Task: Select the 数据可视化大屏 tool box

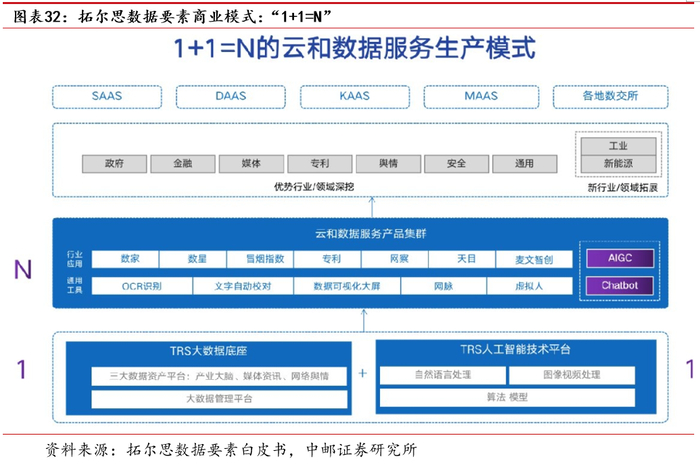Action: pyautogui.click(x=347, y=286)
